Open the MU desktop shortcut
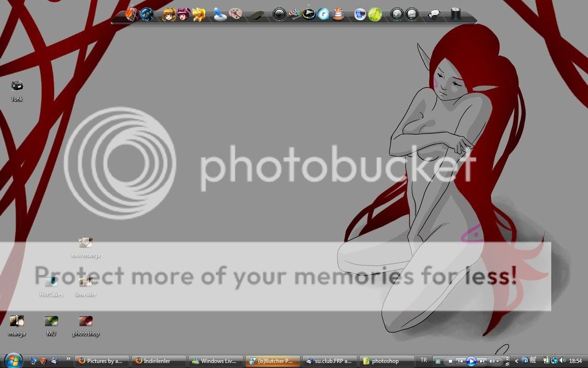This screenshot has height=368, width=588. tap(51, 326)
